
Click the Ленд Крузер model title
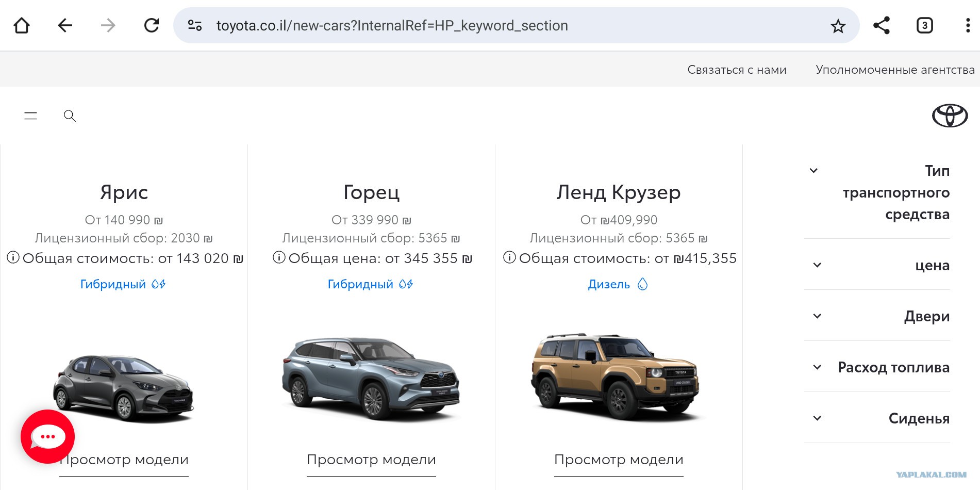click(619, 192)
